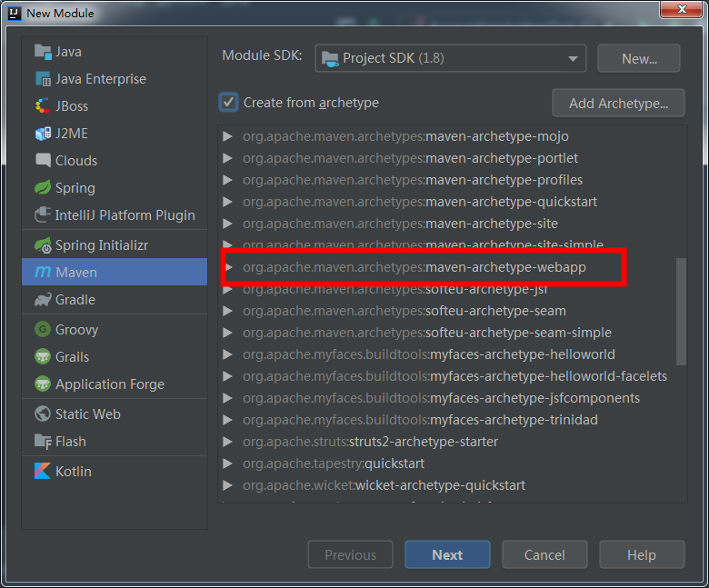The image size is (709, 588).
Task: Click the archetype list scrollbar thumb
Action: [681, 312]
